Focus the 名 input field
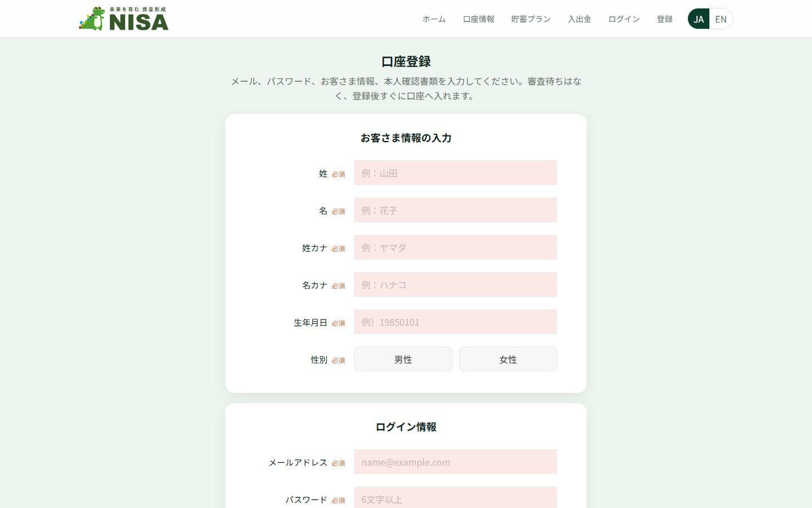This screenshot has height=508, width=812. tap(456, 210)
